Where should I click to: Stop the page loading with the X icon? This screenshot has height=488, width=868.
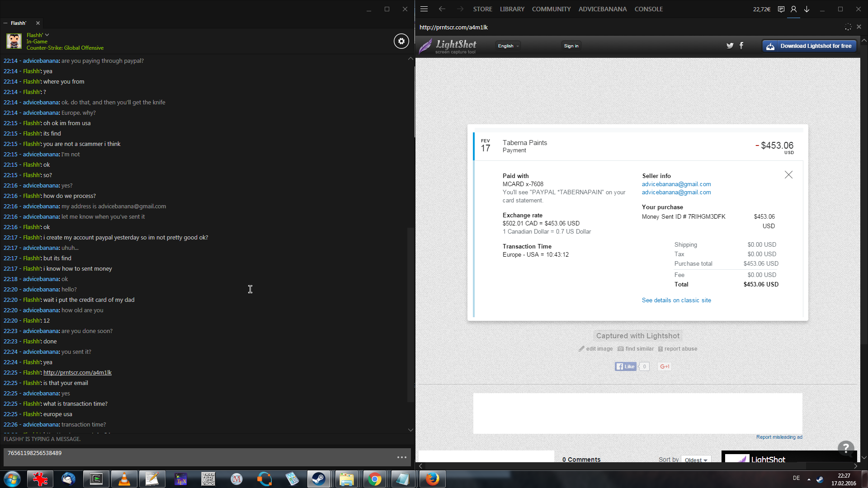tap(859, 27)
